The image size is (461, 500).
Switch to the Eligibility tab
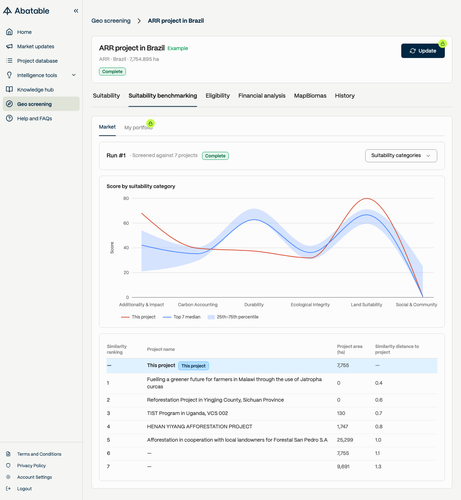pos(218,96)
